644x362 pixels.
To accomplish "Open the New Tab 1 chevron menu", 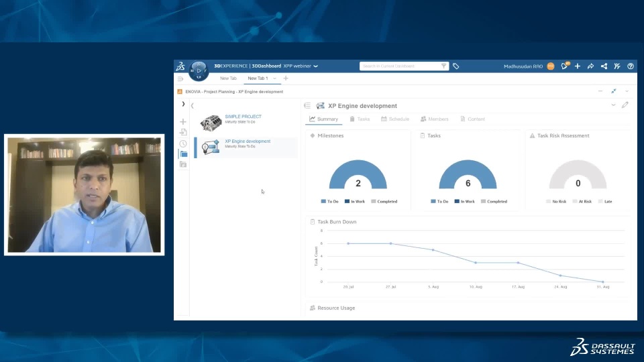I will pos(275,78).
